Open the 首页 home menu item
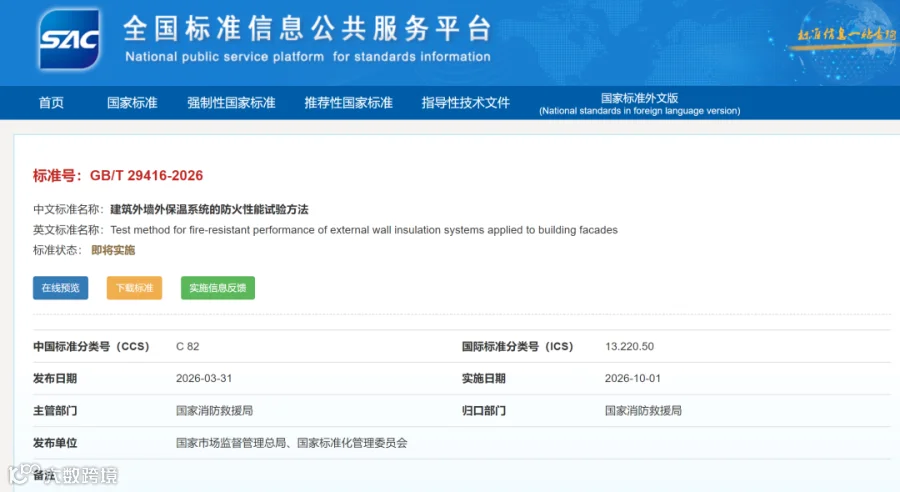 tap(51, 103)
